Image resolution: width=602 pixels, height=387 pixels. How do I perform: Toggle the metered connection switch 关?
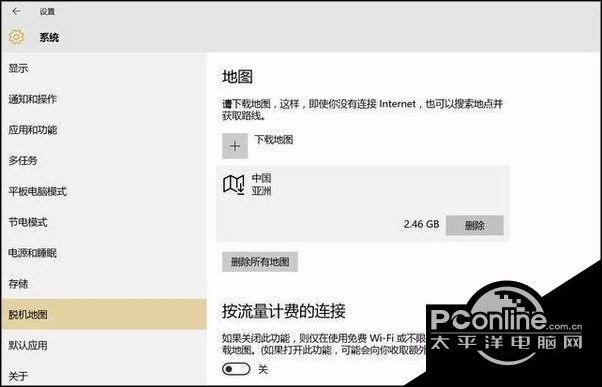pos(236,369)
